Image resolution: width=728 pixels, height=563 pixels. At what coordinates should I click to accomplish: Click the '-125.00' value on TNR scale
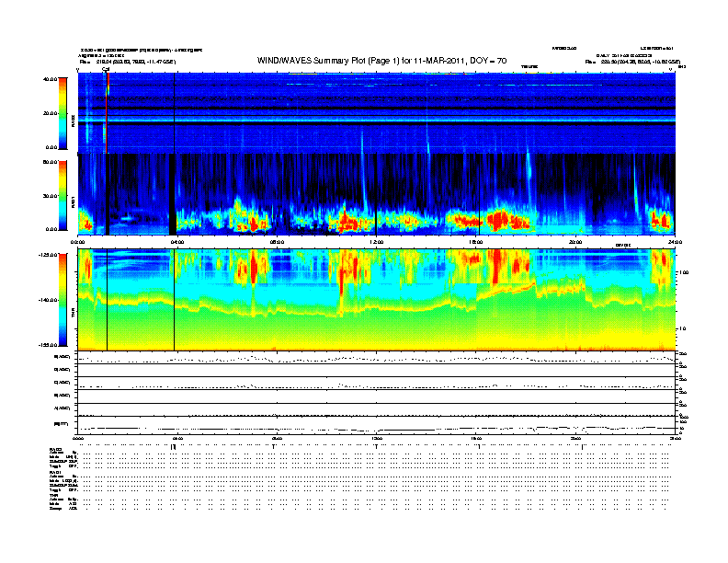point(48,255)
